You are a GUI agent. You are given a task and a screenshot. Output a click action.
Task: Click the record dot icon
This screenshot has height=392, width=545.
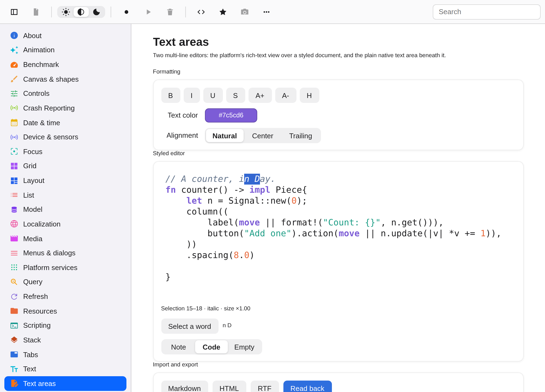click(x=126, y=12)
